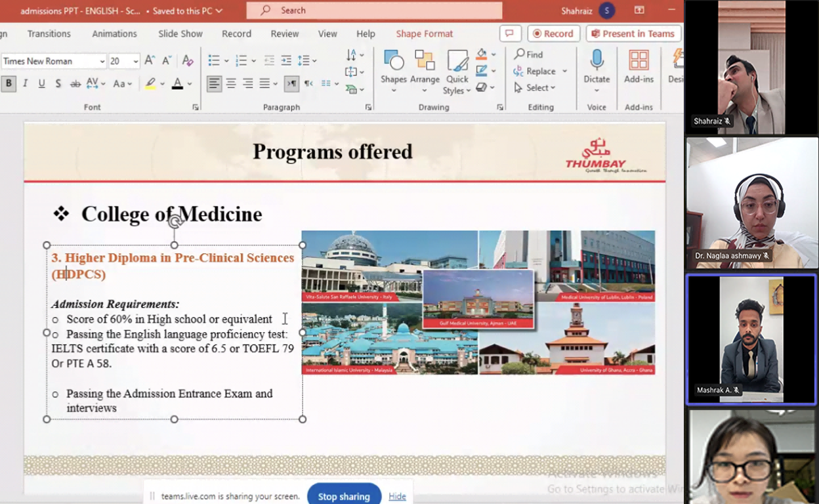Screen dimensions: 819x504
Task: Click the Hide link in sharing bar
Action: [x=397, y=496]
